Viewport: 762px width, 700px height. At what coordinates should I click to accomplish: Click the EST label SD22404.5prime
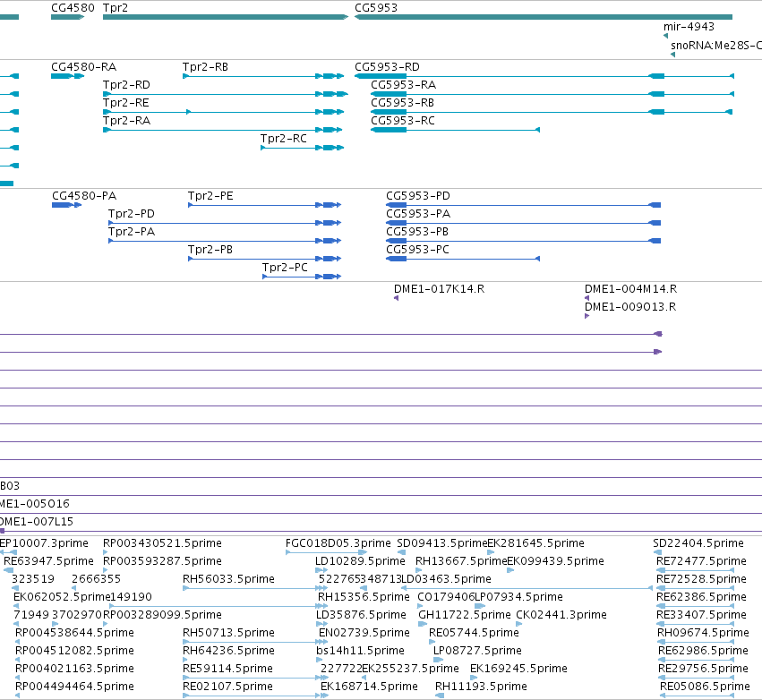click(x=698, y=543)
